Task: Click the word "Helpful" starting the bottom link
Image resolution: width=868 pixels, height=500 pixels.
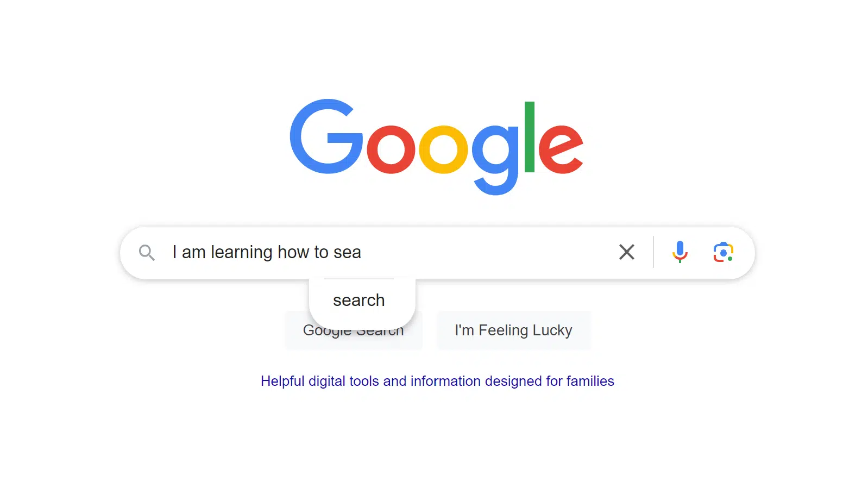Action: 282,381
